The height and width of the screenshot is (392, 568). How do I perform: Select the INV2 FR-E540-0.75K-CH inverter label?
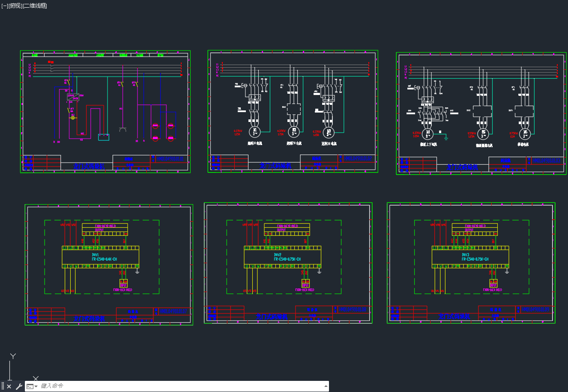click(x=287, y=257)
